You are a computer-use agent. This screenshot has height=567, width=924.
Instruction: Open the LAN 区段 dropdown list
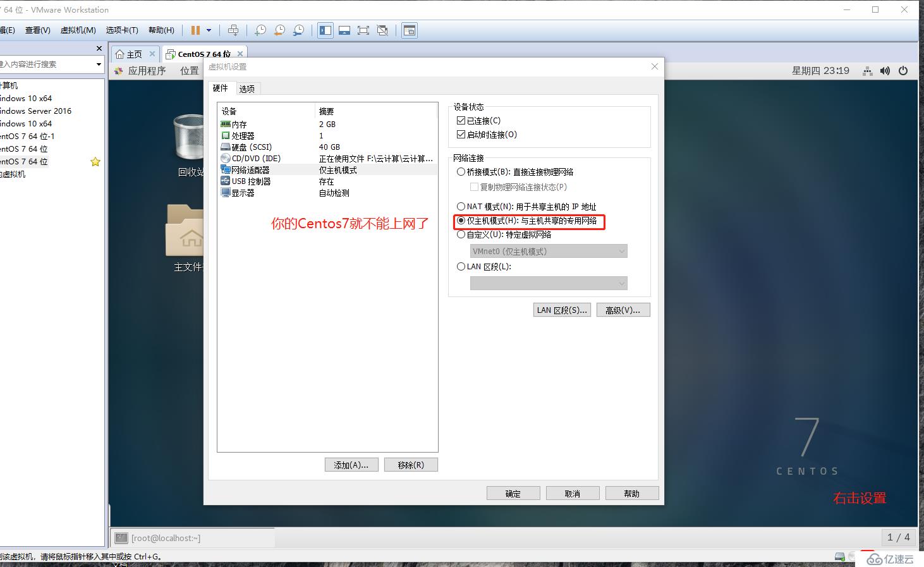[x=549, y=283]
